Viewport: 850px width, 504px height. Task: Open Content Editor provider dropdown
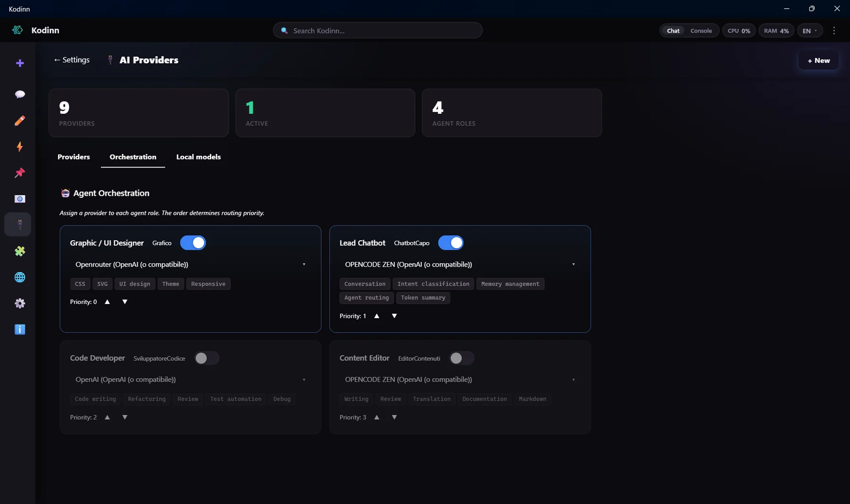pos(460,379)
